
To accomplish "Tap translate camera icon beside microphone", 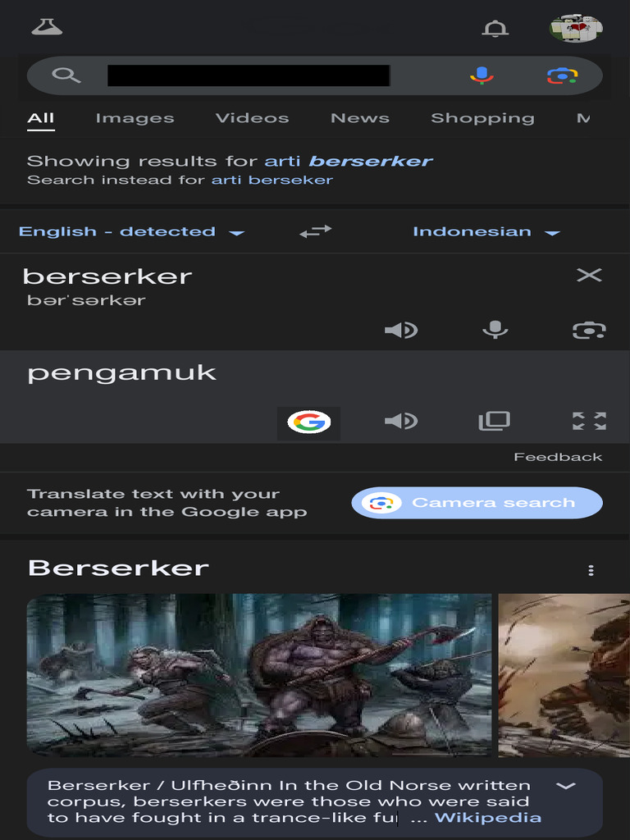I will 589,330.
